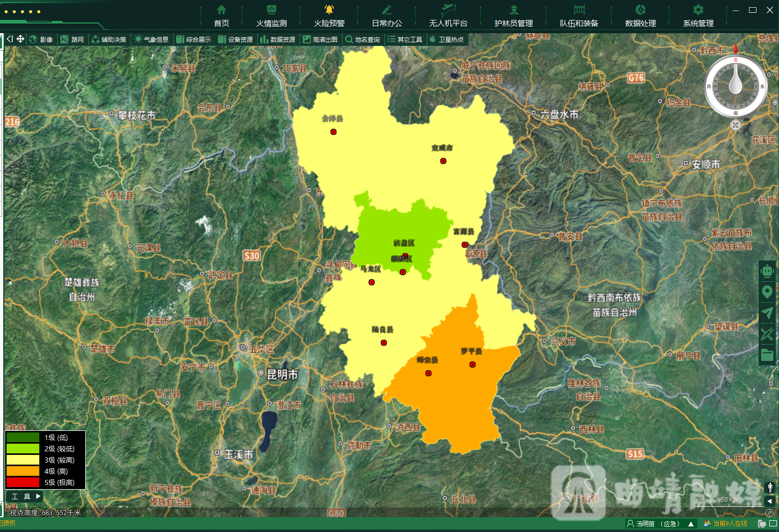779x532 pixels.
Task: Collapse the left panel using the arrow
Action: 9,39
